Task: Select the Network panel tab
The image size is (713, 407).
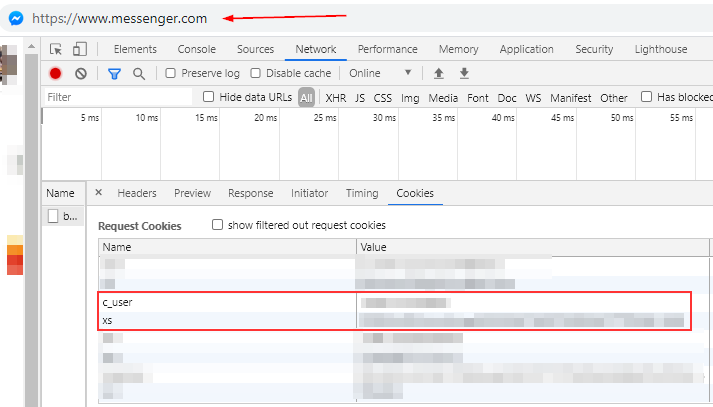Action: pos(316,49)
